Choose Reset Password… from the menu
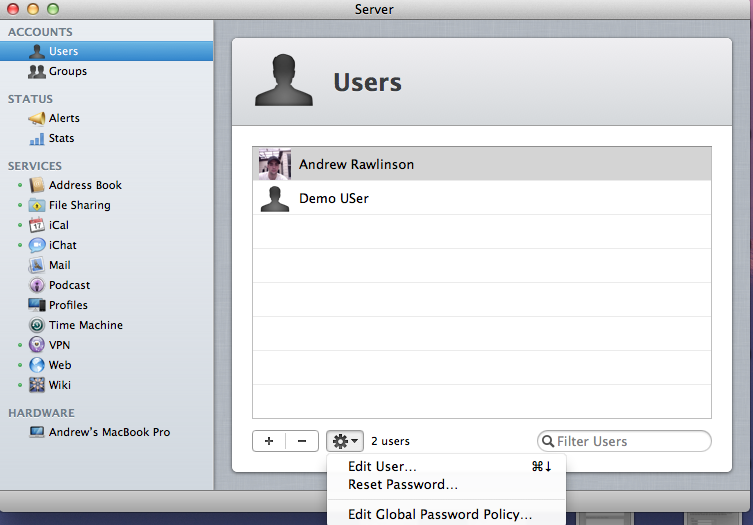This screenshot has height=525, width=753. point(447,484)
